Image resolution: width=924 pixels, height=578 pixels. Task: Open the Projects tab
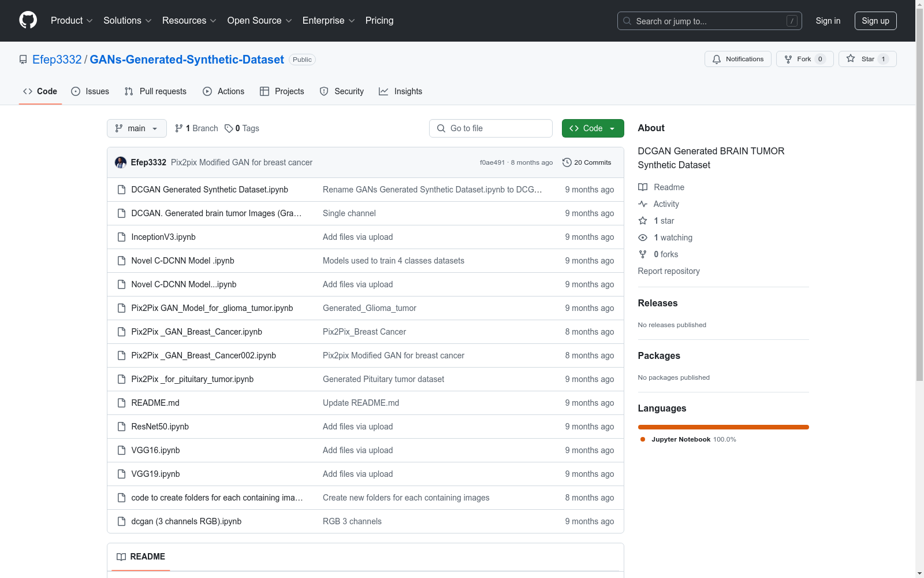click(282, 91)
